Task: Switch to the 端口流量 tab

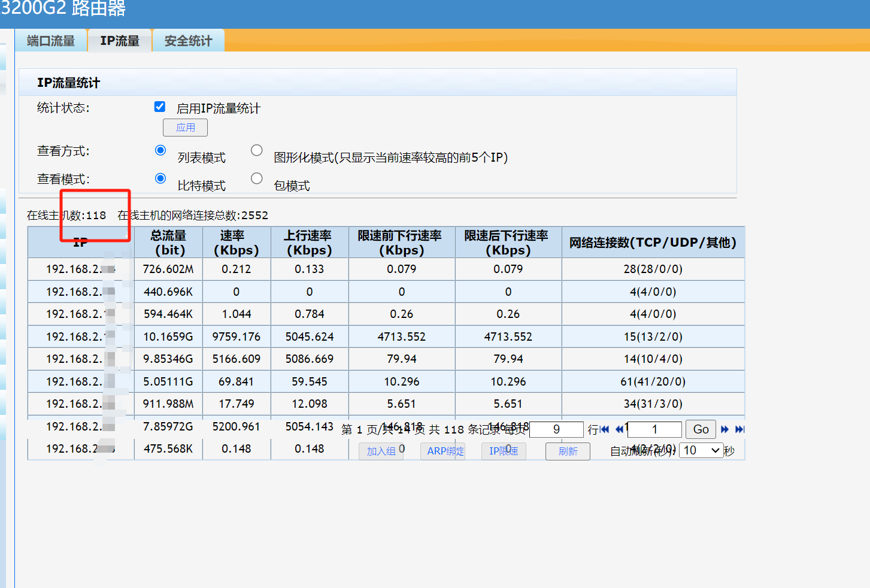Action: 51,41
